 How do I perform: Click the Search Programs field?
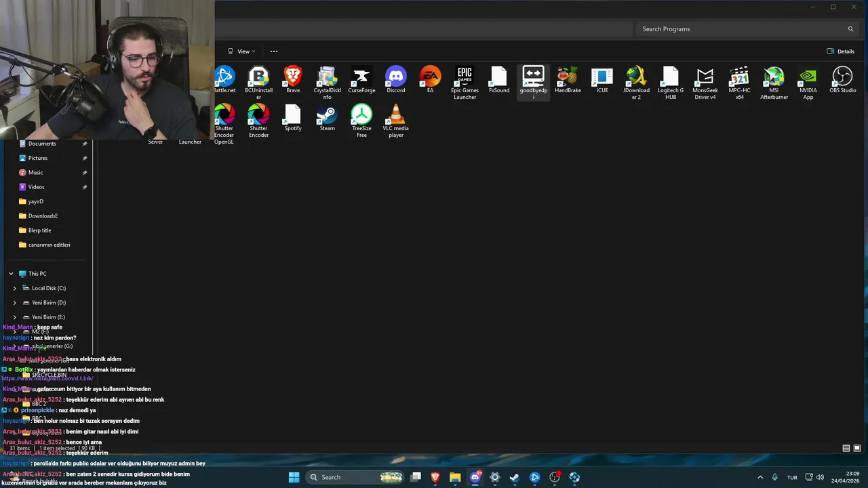746,29
